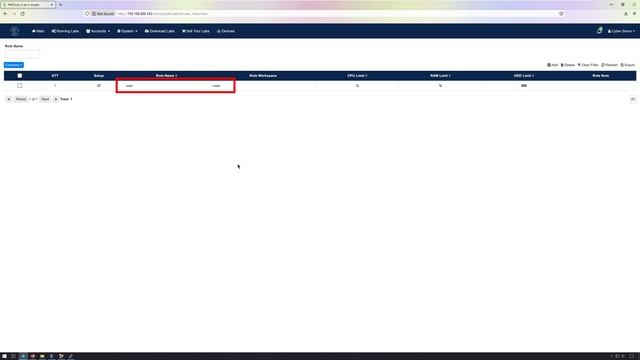The image size is (640, 360).
Task: Click the STT column header
Action: click(x=55, y=76)
